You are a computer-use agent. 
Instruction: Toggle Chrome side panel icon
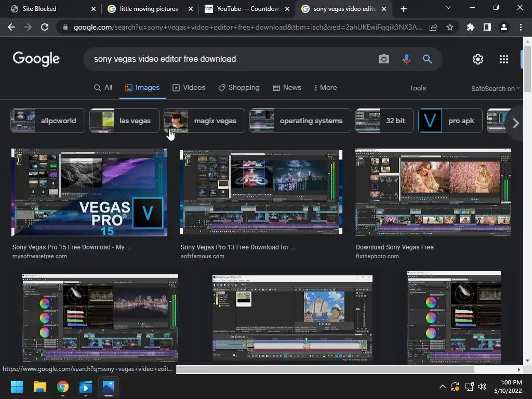click(x=487, y=27)
